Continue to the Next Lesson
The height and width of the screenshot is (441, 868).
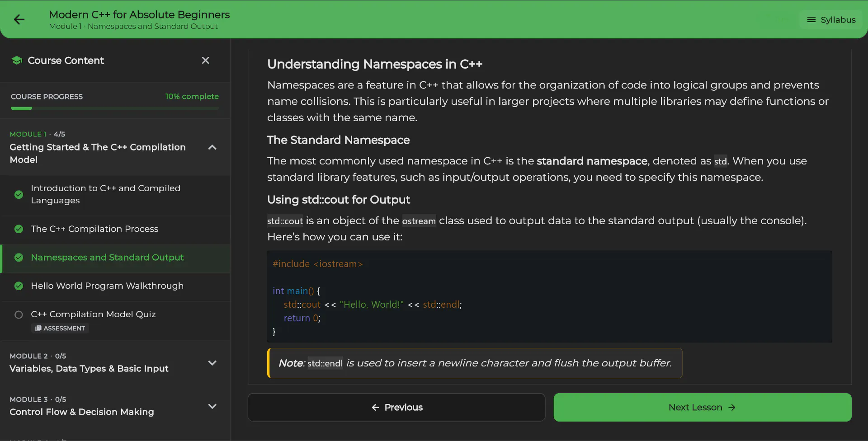tap(703, 408)
